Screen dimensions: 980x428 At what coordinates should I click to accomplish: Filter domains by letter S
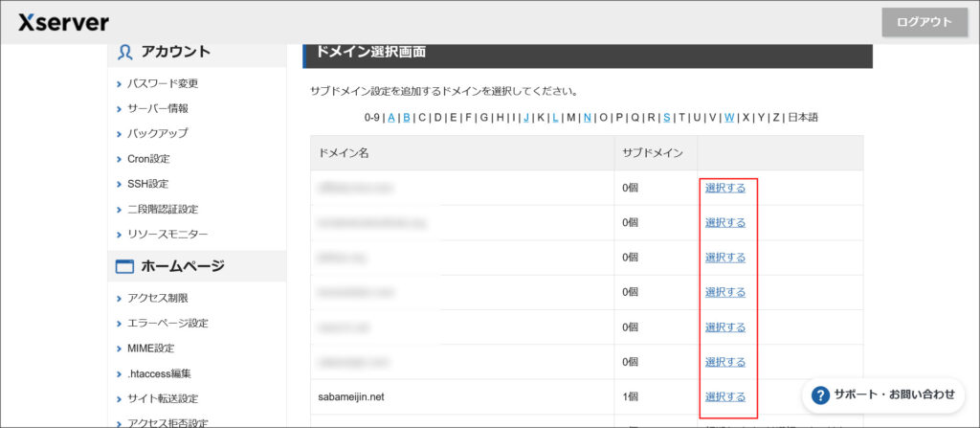click(x=666, y=118)
